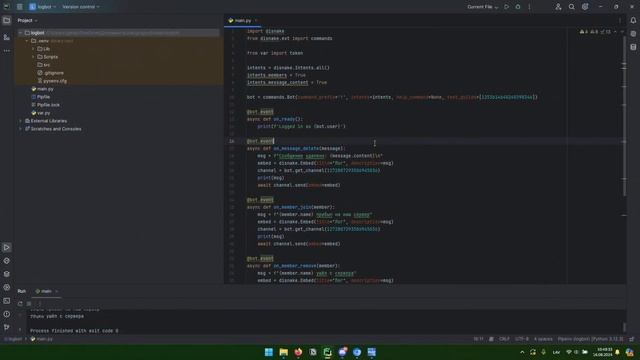This screenshot has width=640, height=360.
Task: Open the Git tool window icon
Action: 7,327
